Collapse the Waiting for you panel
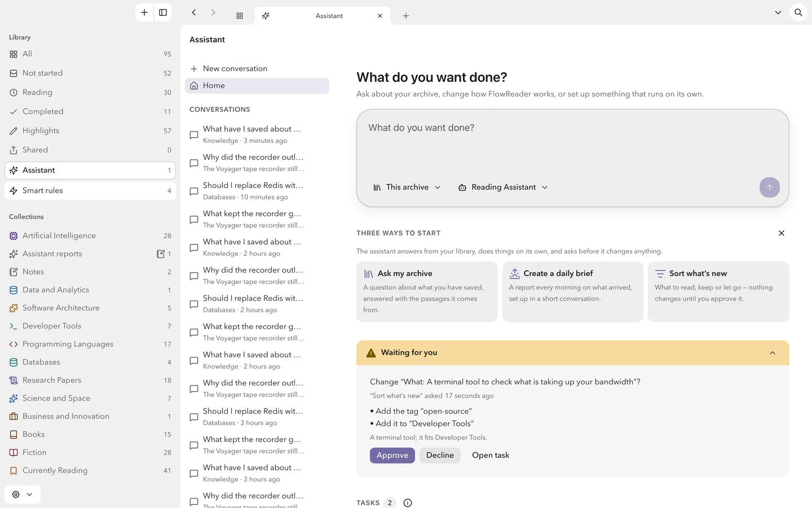The height and width of the screenshot is (508, 812). coord(773,353)
